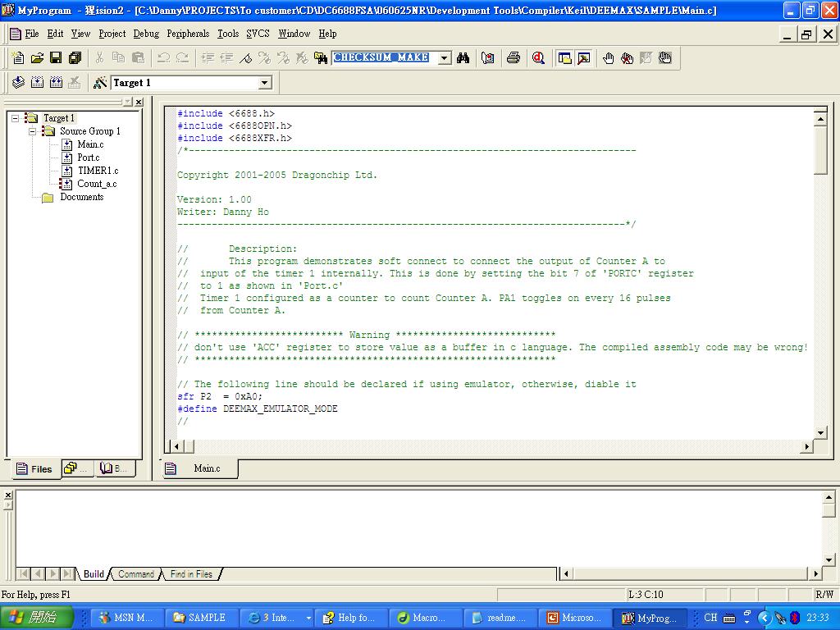
Task: Indent the selected text with the indent icon
Action: 208,58
